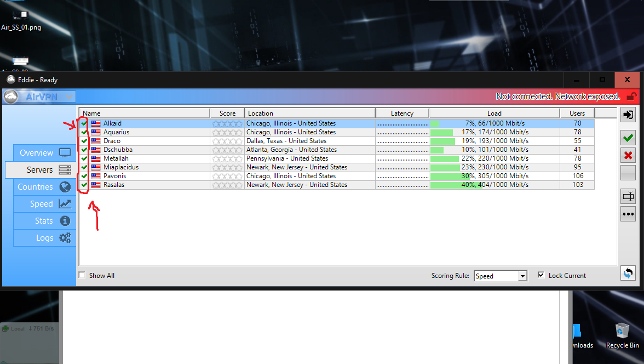Click Dschubba's latency cell
This screenshot has height=364, width=644.
pos(402,150)
